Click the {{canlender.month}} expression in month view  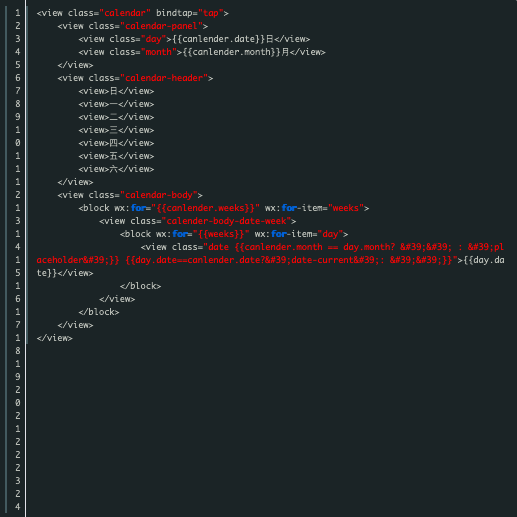tap(231, 52)
